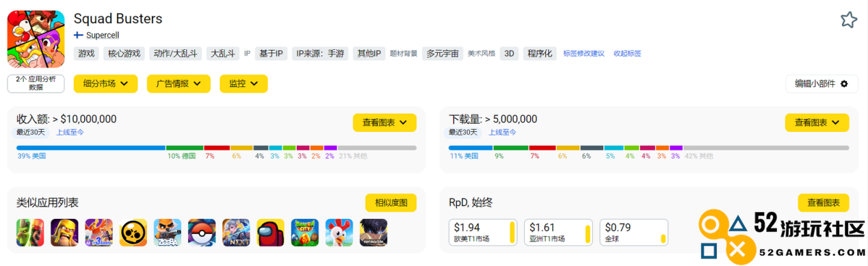Click the Squad Busters title text
868x266 pixels.
(118, 18)
